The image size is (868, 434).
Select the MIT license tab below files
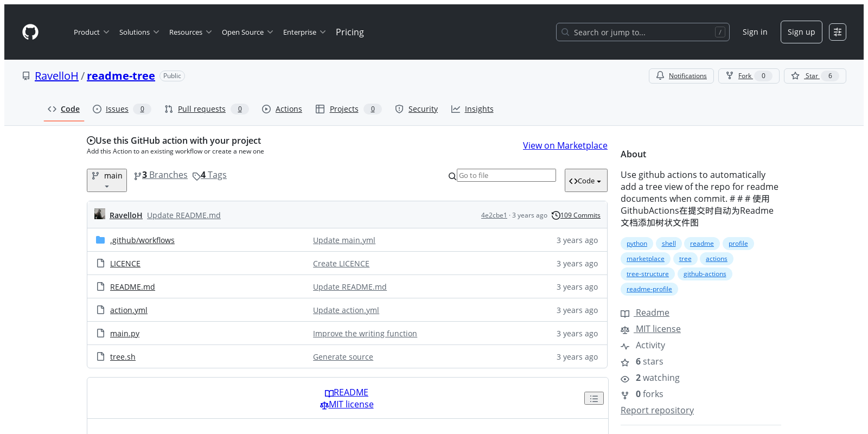click(x=347, y=404)
